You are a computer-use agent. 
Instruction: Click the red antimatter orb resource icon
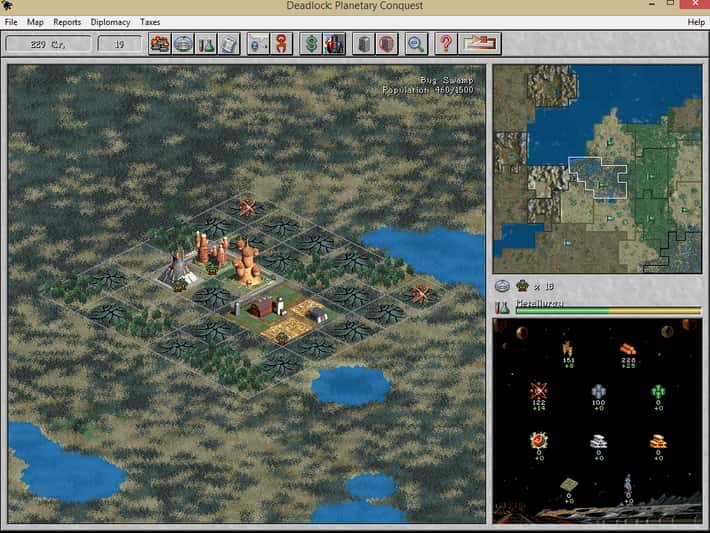click(538, 440)
